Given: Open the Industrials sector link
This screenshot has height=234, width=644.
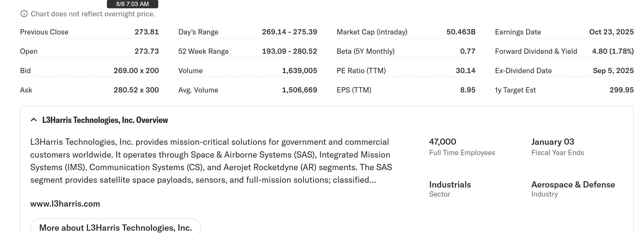Looking at the screenshot, I should (x=450, y=184).
